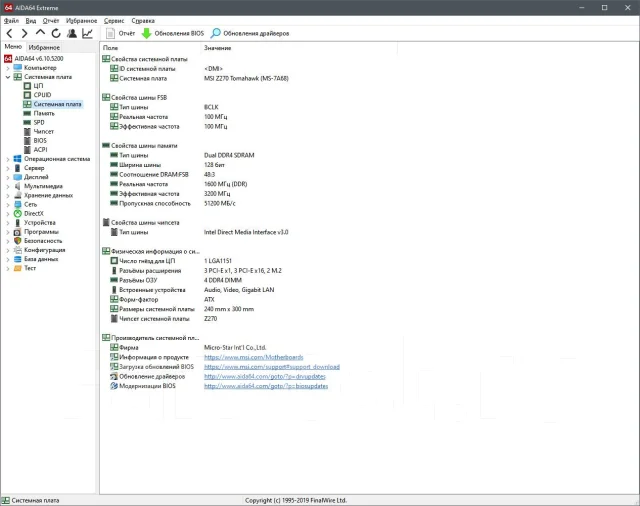The height and width of the screenshot is (506, 640).
Task: Go up one level using the up arrow icon
Action: pos(40,33)
